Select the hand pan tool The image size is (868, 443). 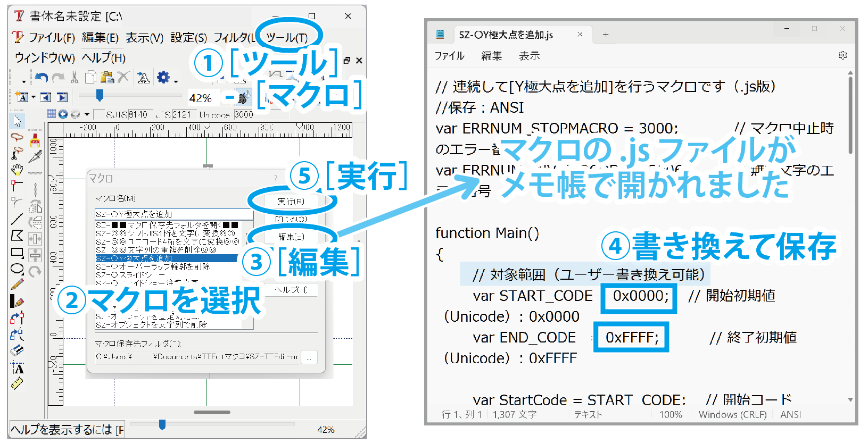tap(17, 170)
